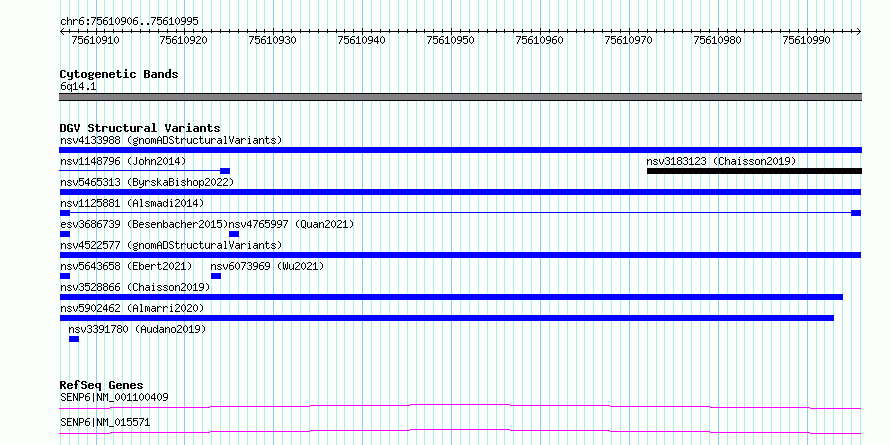Click ruler position 75610950
The width and height of the screenshot is (890, 445).
pyautogui.click(x=451, y=40)
